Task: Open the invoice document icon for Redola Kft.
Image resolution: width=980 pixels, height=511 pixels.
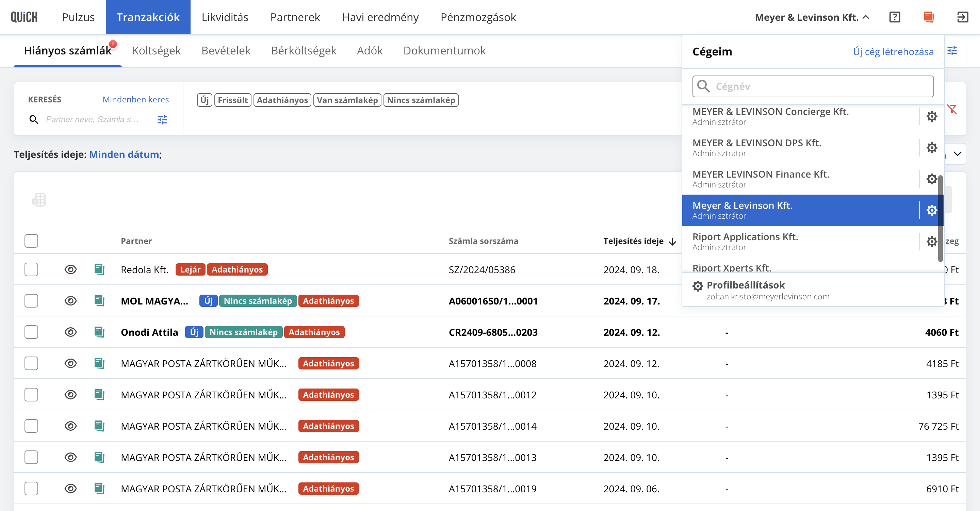Action: click(x=99, y=269)
